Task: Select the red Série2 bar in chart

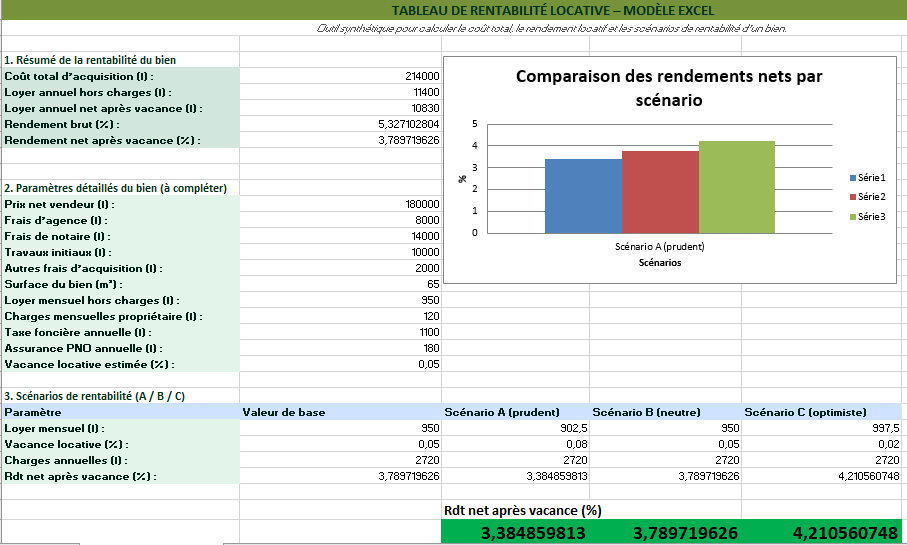Action: [660, 191]
